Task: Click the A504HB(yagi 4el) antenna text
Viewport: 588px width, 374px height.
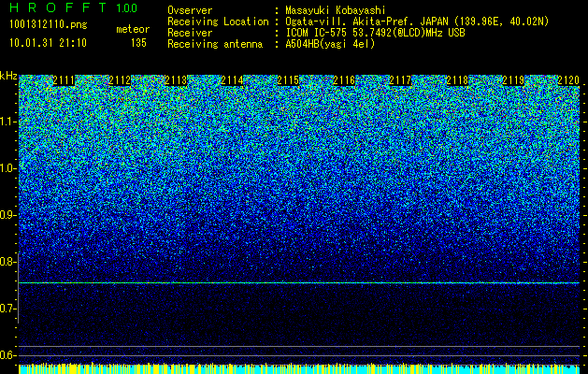Action: (x=330, y=44)
